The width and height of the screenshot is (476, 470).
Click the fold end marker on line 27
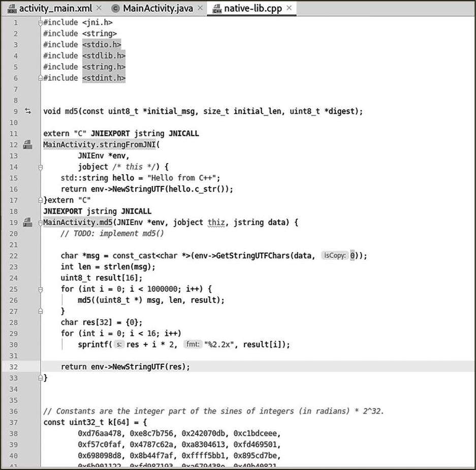pyautogui.click(x=40, y=311)
